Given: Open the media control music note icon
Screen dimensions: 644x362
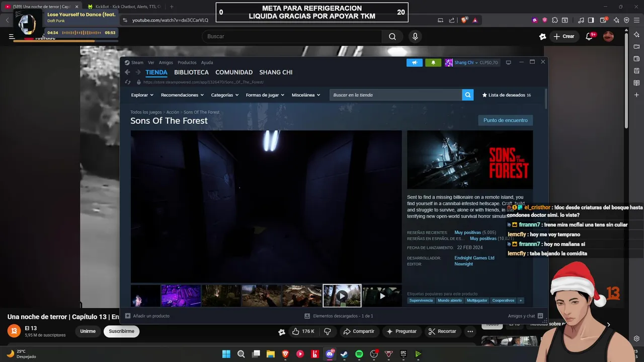Looking at the screenshot, I should pyautogui.click(x=581, y=20).
